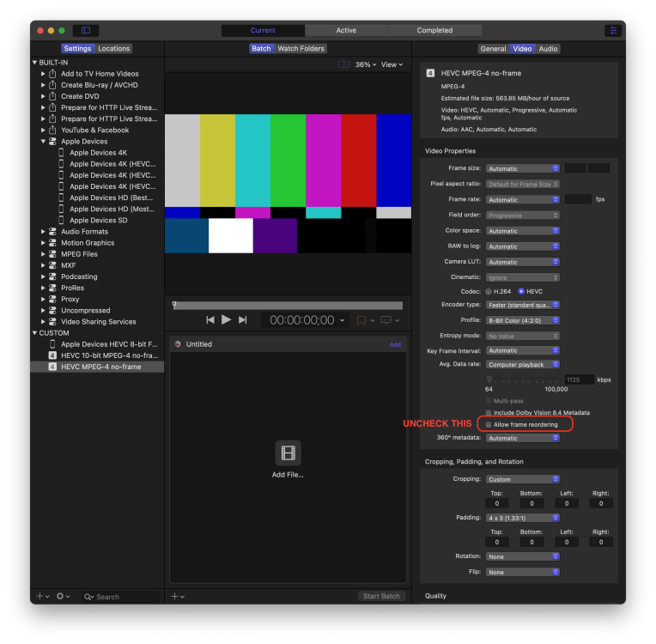656x644 pixels.
Task: Open the Avg. Data rate dropdown
Action: coord(523,364)
